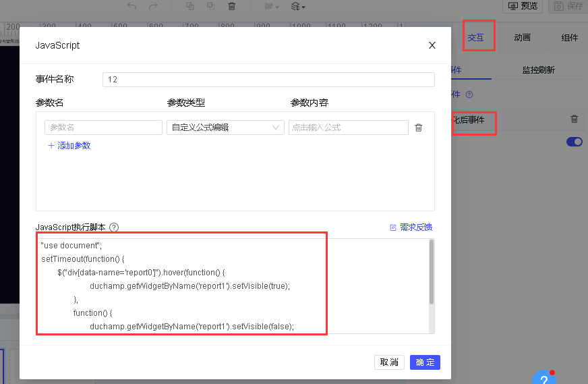Image resolution: width=588 pixels, height=384 pixels.
Task: Open the layer order dropdown in toolbar
Action: click(298, 6)
